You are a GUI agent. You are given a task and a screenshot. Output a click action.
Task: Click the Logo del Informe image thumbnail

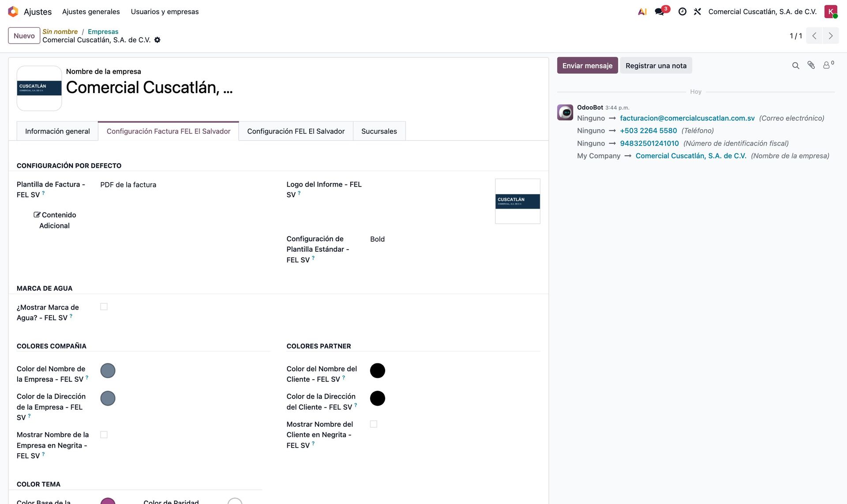[x=517, y=201]
